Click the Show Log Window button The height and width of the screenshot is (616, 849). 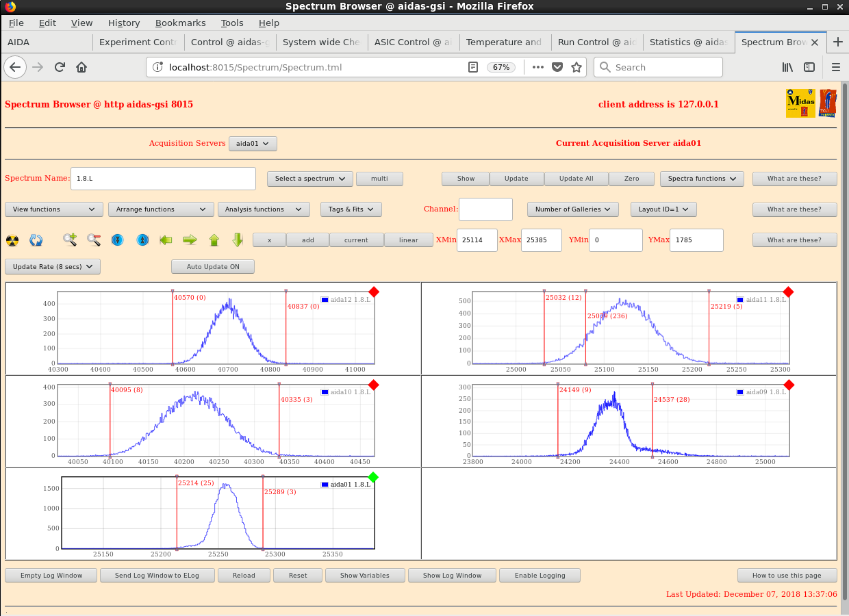click(452, 576)
